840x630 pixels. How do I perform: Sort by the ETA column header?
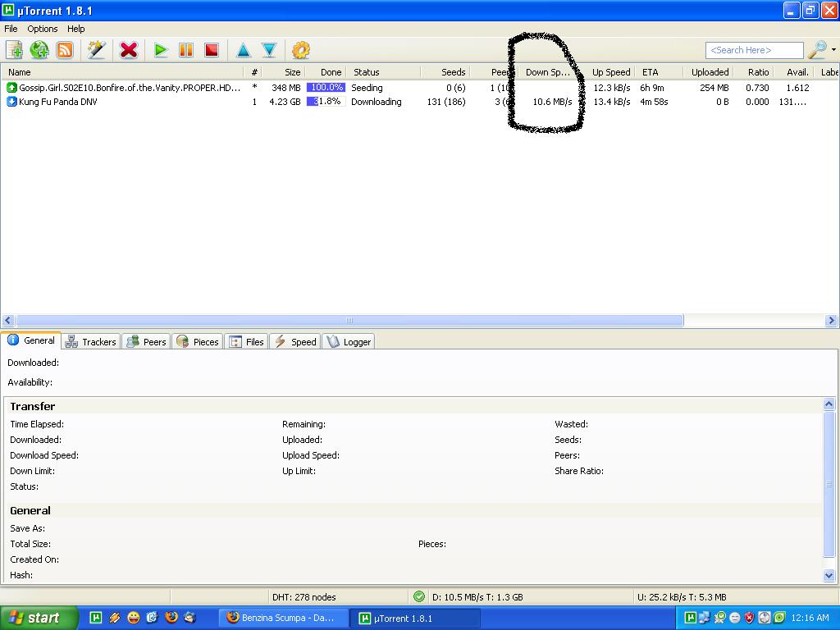click(x=659, y=72)
